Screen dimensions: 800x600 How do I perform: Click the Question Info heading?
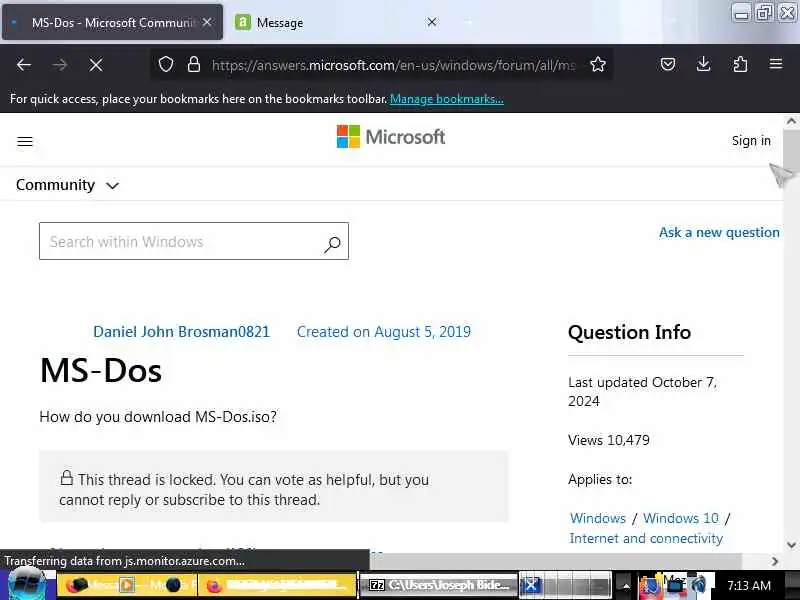629,333
